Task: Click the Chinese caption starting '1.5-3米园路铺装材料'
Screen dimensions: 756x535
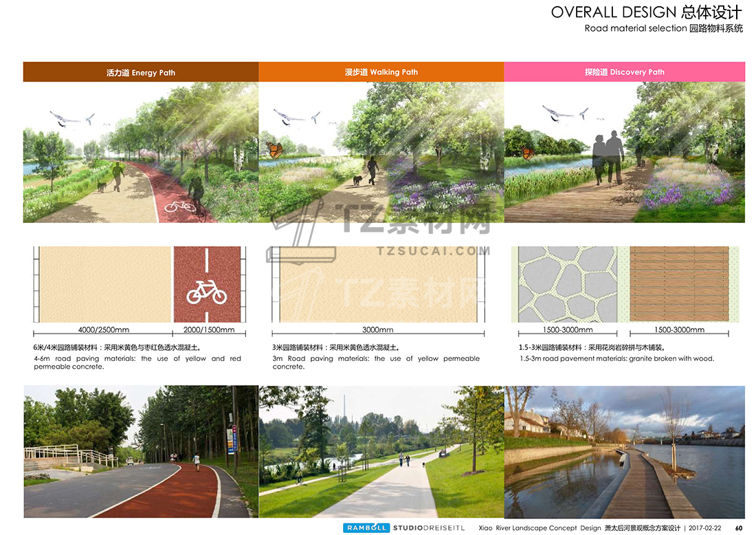Action: 592,347
